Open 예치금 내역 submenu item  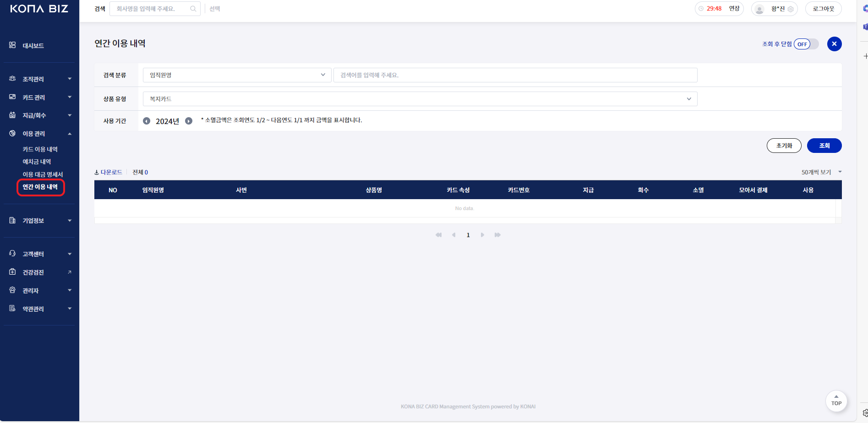[x=37, y=162]
